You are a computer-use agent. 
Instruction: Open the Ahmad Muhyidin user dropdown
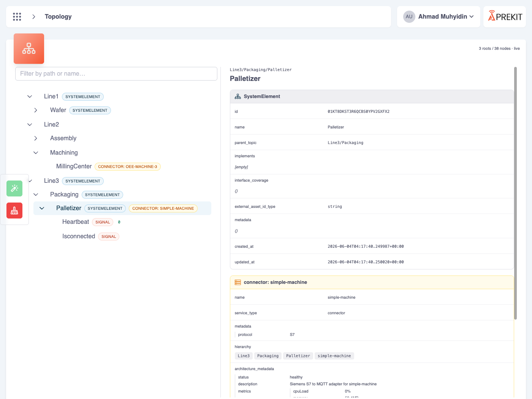(x=439, y=17)
